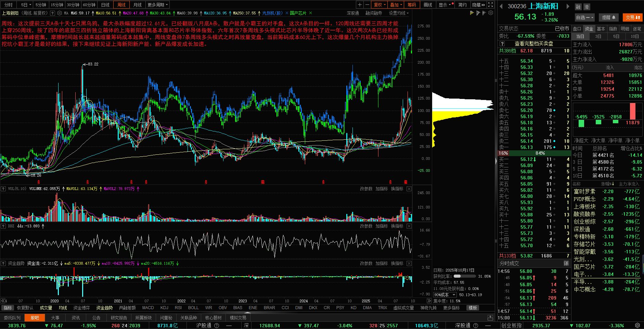Open status bar settings gear

[x=637, y=325]
